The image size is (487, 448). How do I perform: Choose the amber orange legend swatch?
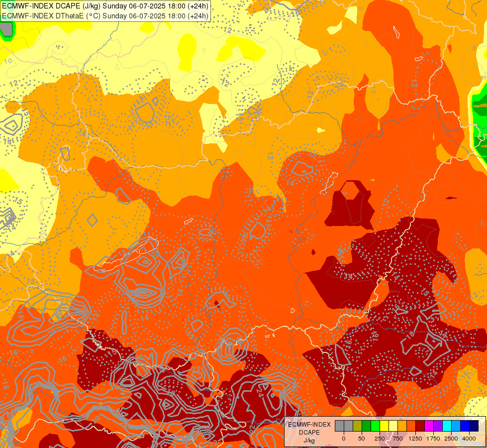coord(402,426)
